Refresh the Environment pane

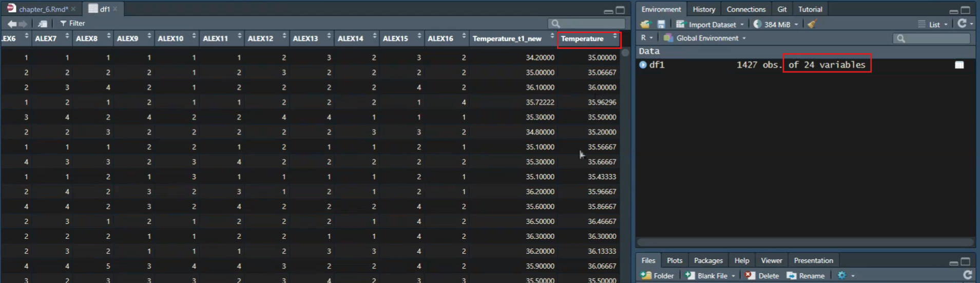tap(962, 24)
